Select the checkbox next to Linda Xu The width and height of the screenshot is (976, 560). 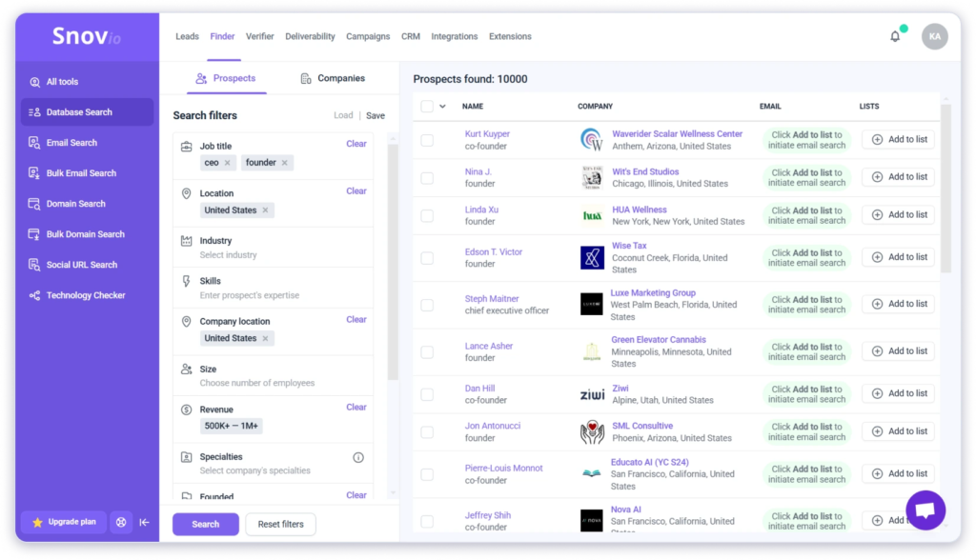(x=427, y=215)
